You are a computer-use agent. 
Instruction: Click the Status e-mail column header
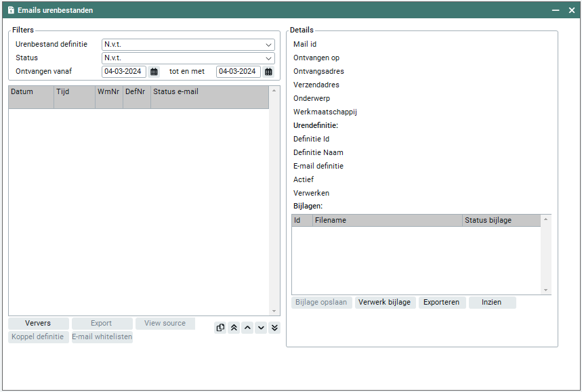click(x=209, y=91)
